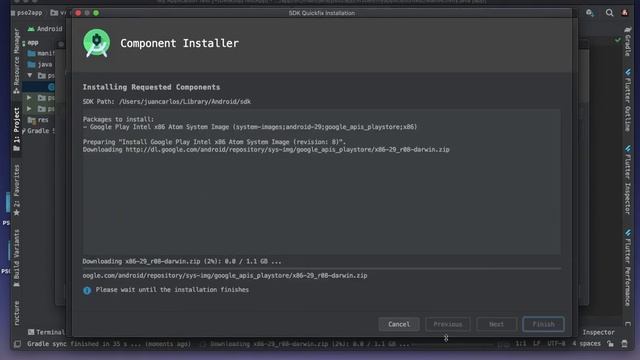This screenshot has width=640, height=360.
Task: Click the memory/trash icon at the status bar's end
Action: point(624,344)
